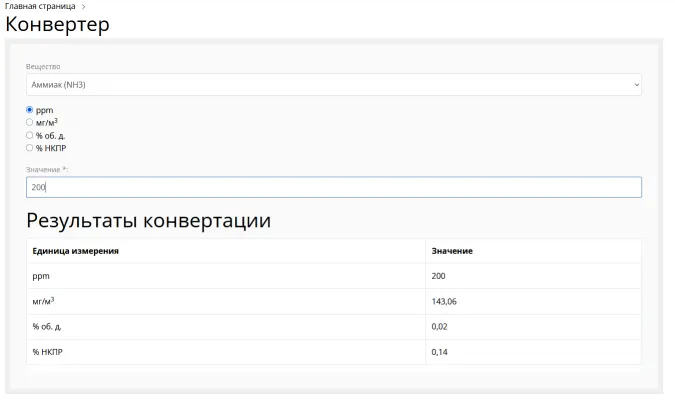The width and height of the screenshot is (675, 400).
Task: Click the Единица измерения column header
Action: pos(75,251)
